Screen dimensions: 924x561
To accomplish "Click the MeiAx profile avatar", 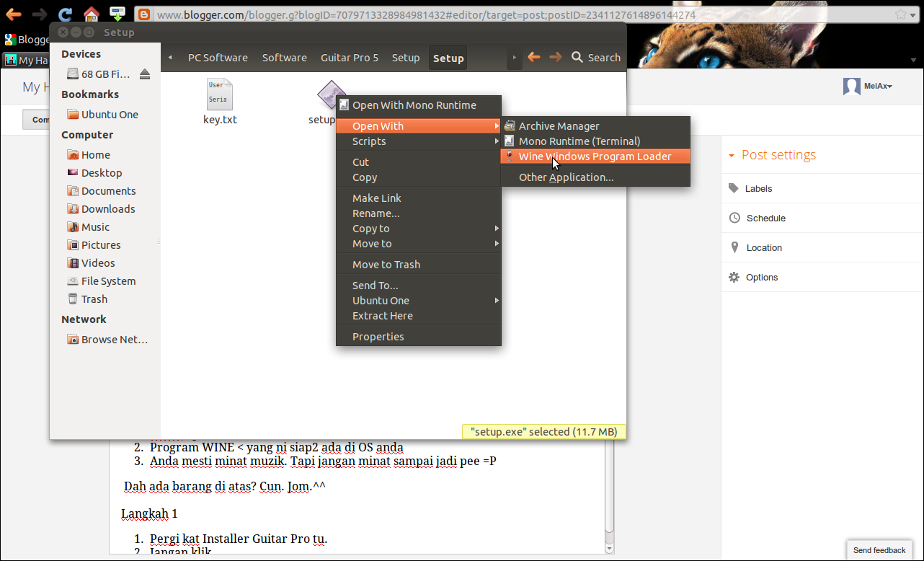I will 852,86.
